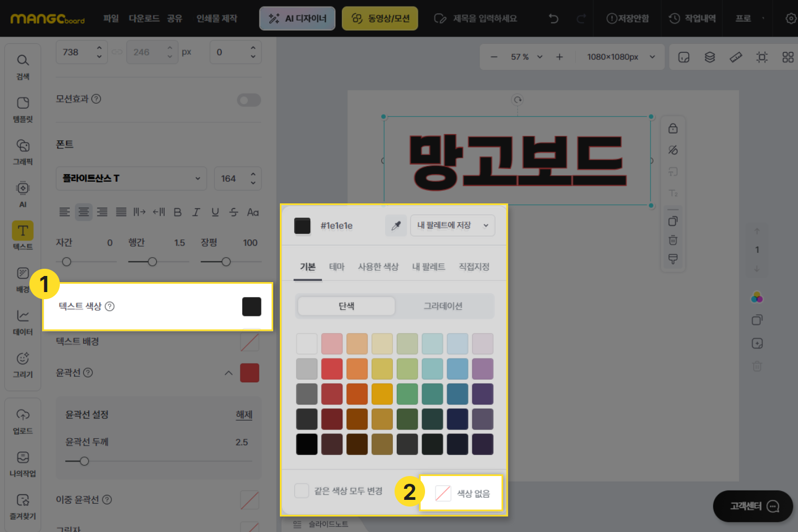Switch to the My Palette tab
The width and height of the screenshot is (798, 532).
pos(428,267)
